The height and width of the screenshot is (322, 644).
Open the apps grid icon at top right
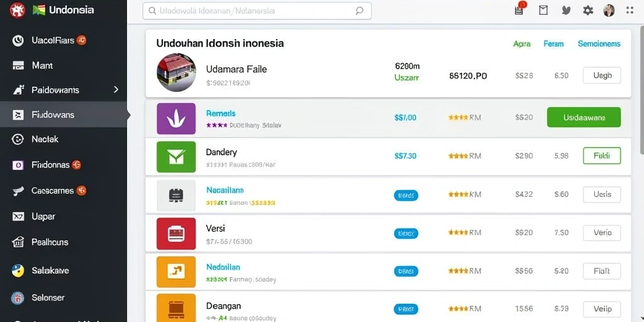[x=630, y=10]
